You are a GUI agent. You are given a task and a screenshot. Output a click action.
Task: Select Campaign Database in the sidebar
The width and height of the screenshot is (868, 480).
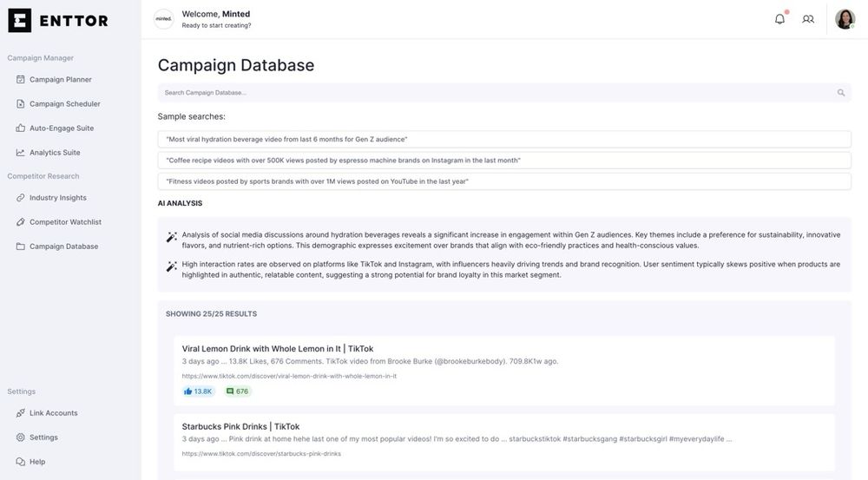point(63,247)
